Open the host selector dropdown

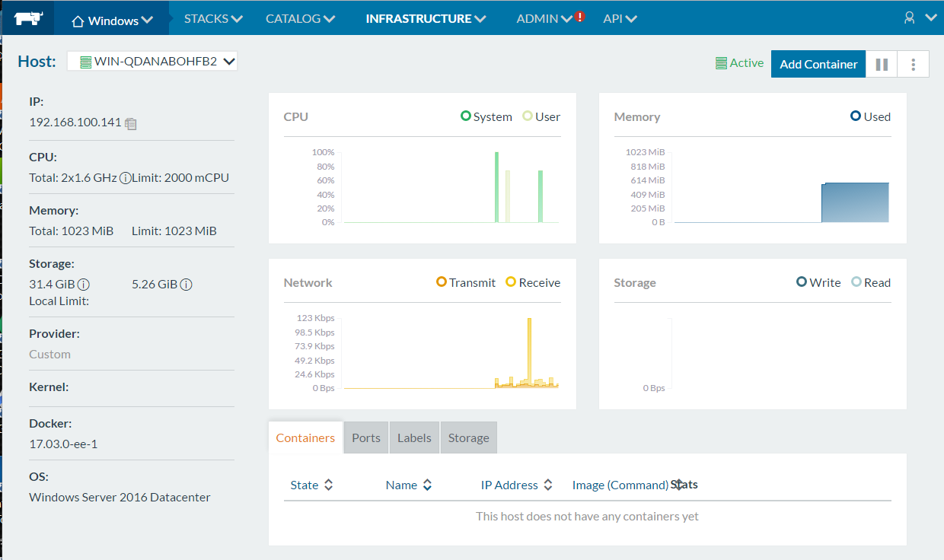(152, 62)
